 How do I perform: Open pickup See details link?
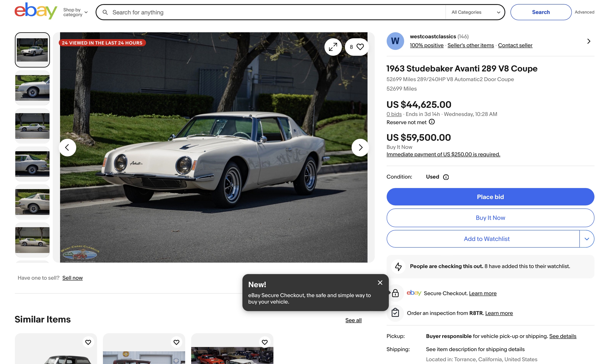click(x=563, y=336)
